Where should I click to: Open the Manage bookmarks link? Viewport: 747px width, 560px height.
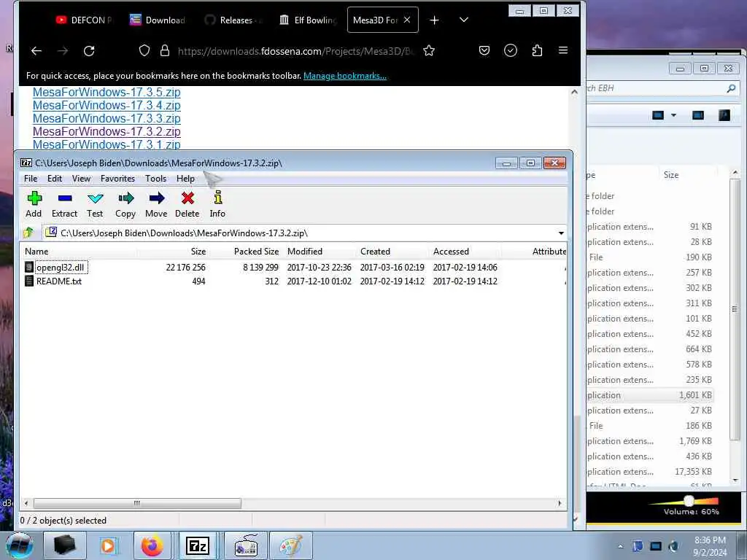[x=345, y=76]
